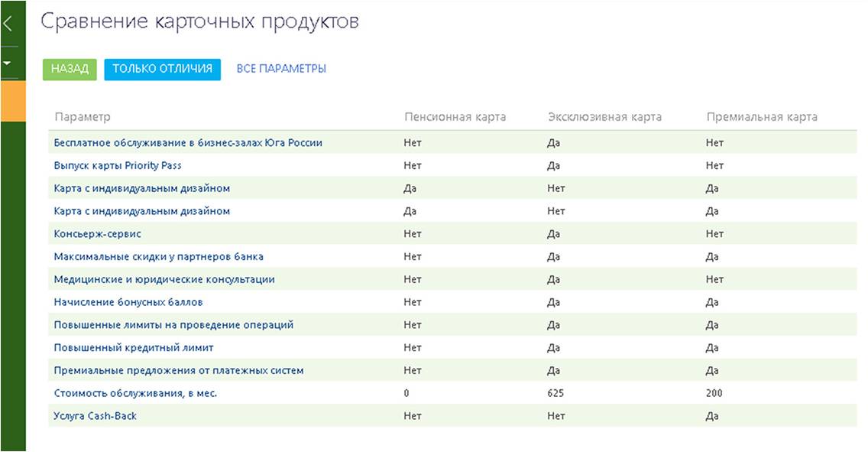Open the Консьерж-сервис parameter link
Image resolution: width=868 pixels, height=452 pixels.
click(x=97, y=234)
